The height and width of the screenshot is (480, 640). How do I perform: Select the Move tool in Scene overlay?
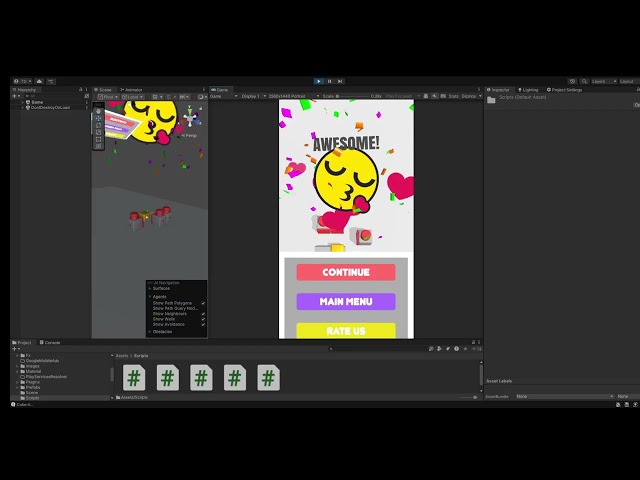tap(98, 118)
